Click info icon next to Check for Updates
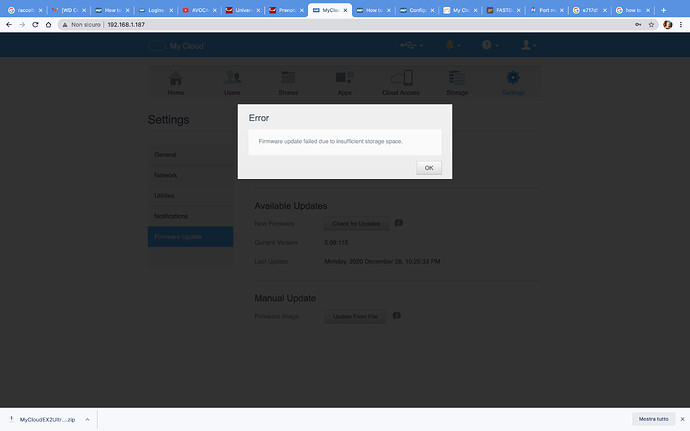This screenshot has width=690, height=431. coord(399,223)
